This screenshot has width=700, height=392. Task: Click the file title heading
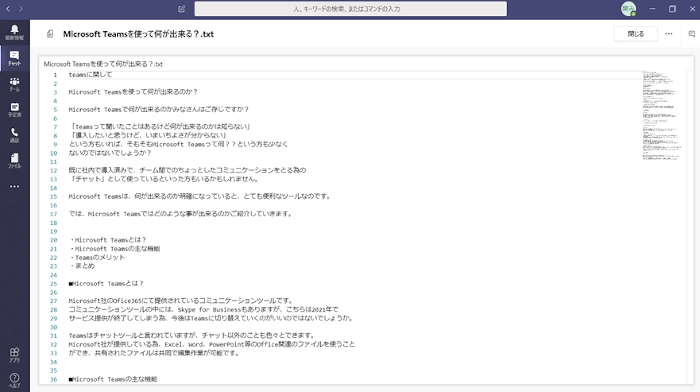click(x=138, y=34)
